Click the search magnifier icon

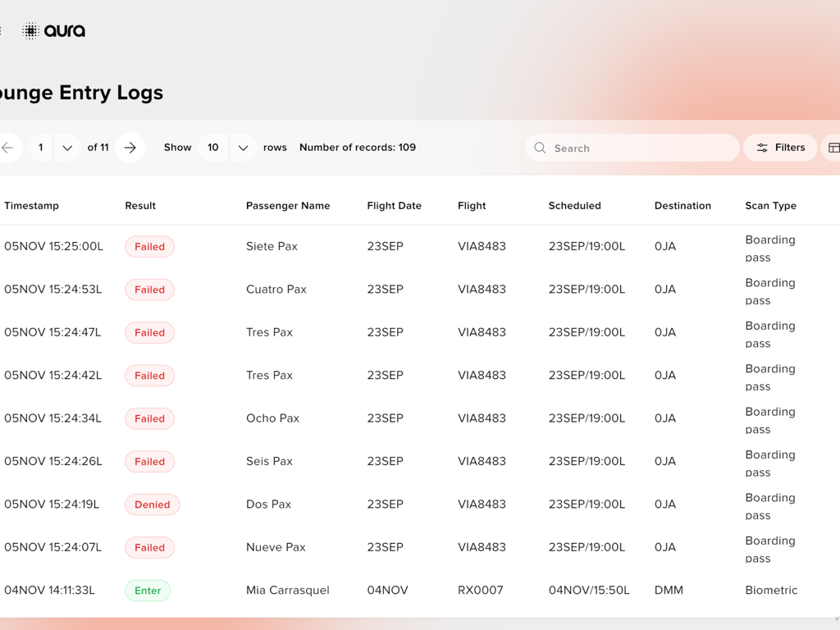coord(541,148)
